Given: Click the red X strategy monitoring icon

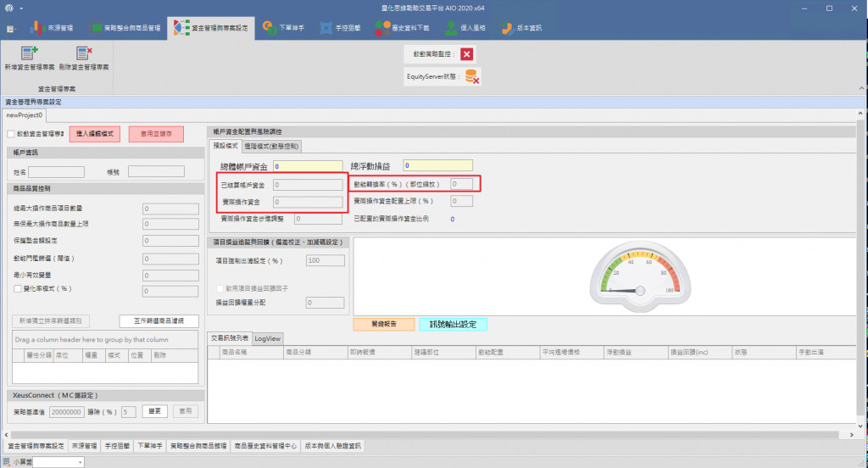Looking at the screenshot, I should (x=467, y=54).
